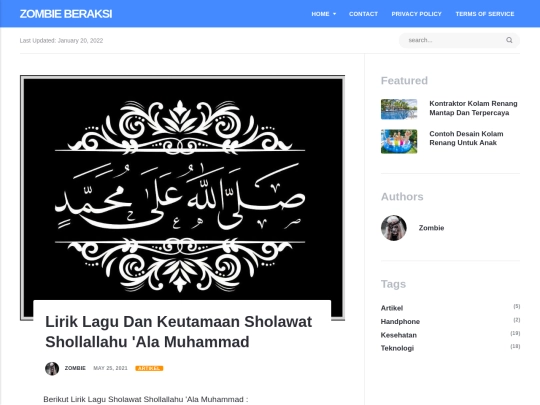Click the Tags section heading
Screen dimensions: 540x405
click(393, 284)
